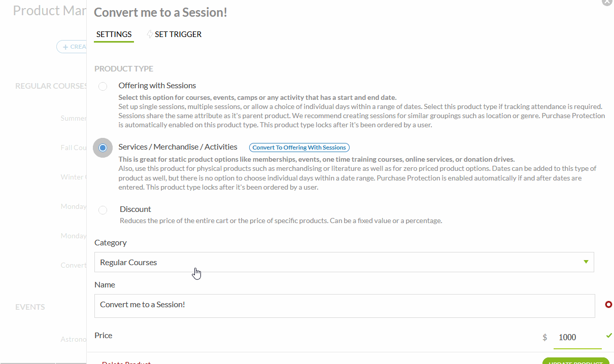Click the red circle icon beside Name field
The width and height of the screenshot is (614, 364).
click(608, 305)
